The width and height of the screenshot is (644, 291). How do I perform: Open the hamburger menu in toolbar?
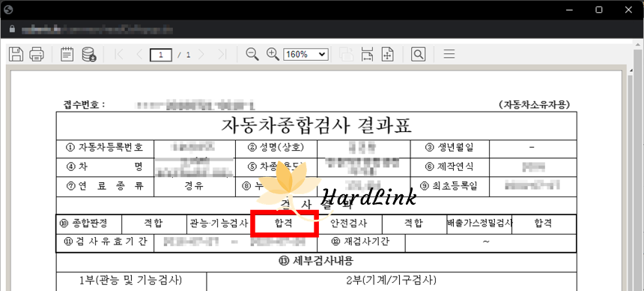tap(449, 54)
